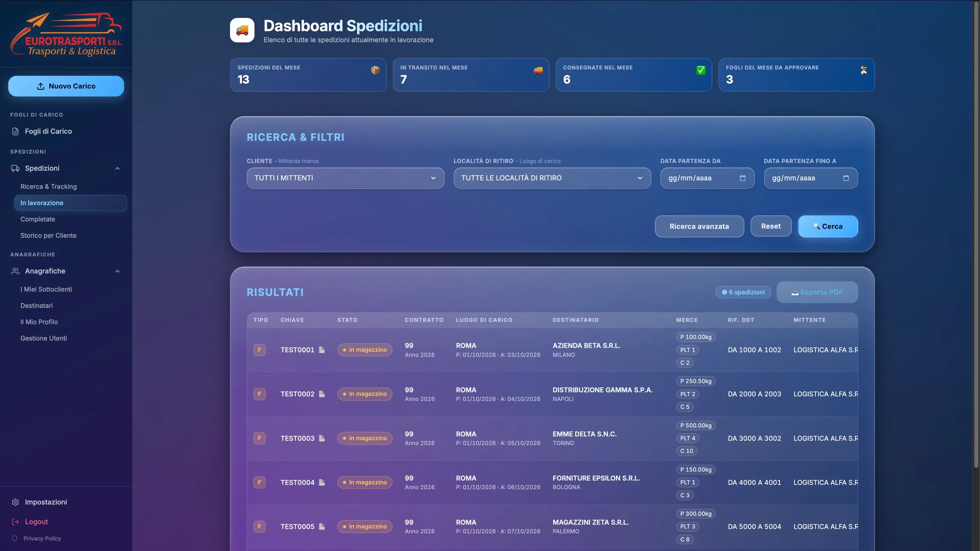Image resolution: width=980 pixels, height=551 pixels.
Task: Click FORNITURE EPSILON S.R.L. destinatario
Action: click(596, 478)
